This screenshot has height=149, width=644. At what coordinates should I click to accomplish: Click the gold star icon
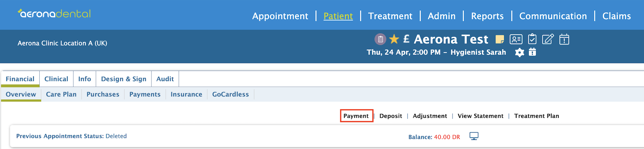tap(394, 39)
